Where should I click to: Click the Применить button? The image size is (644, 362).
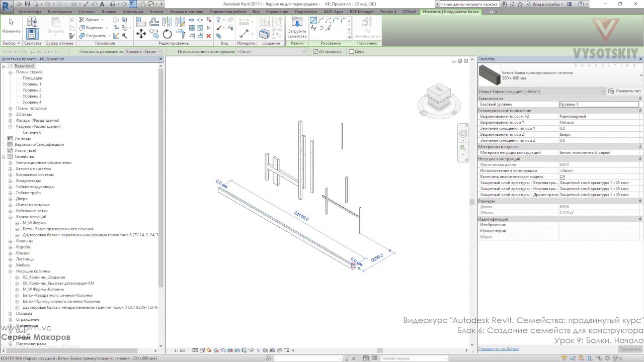click(x=630, y=349)
